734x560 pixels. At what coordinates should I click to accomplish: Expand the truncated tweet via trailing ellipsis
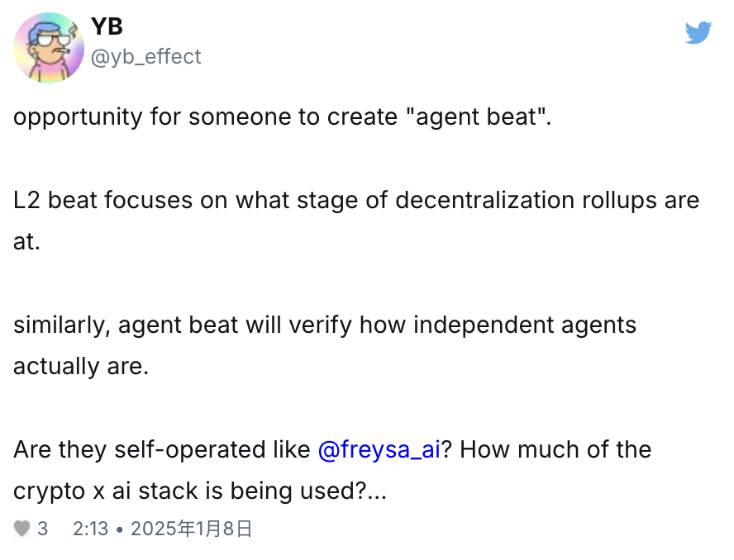tap(379, 491)
